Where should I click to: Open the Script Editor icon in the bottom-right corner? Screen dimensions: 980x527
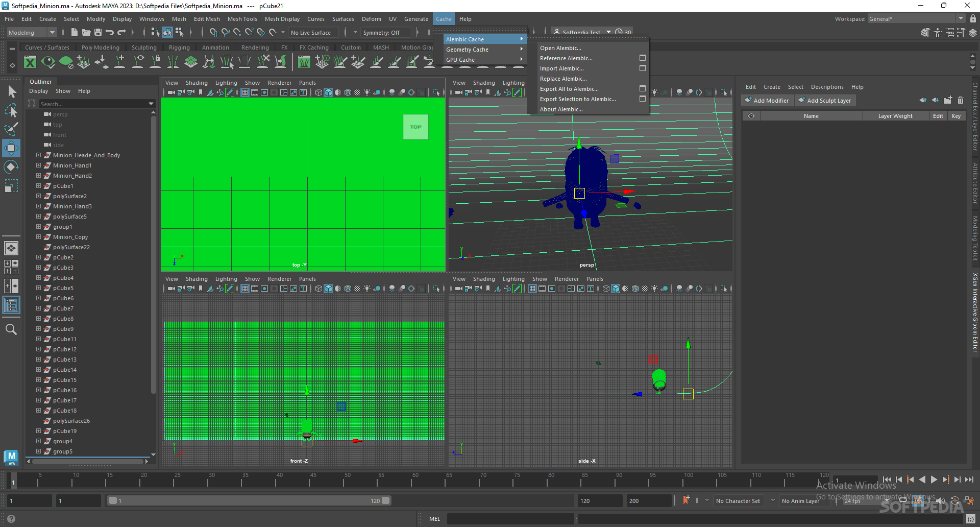(971, 519)
